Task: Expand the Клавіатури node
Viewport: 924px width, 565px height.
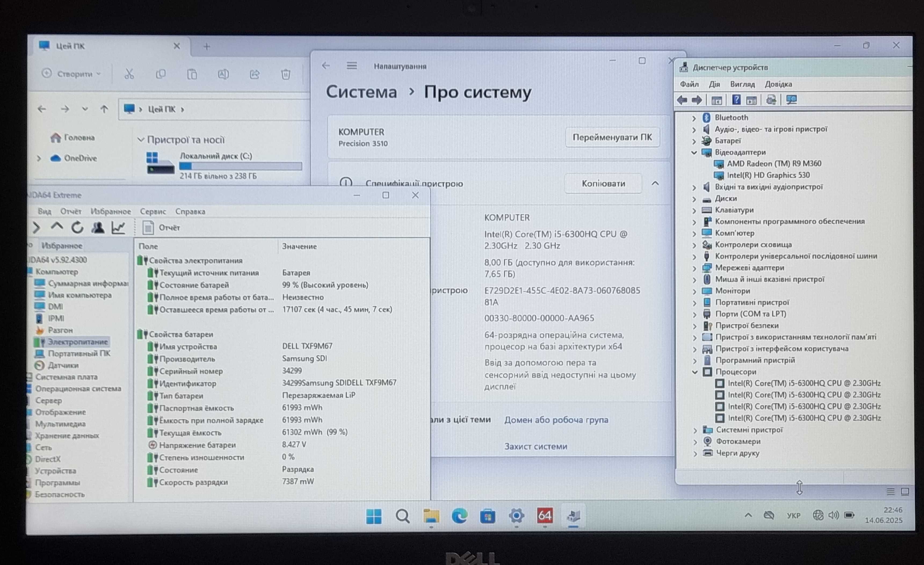Action: coord(694,210)
